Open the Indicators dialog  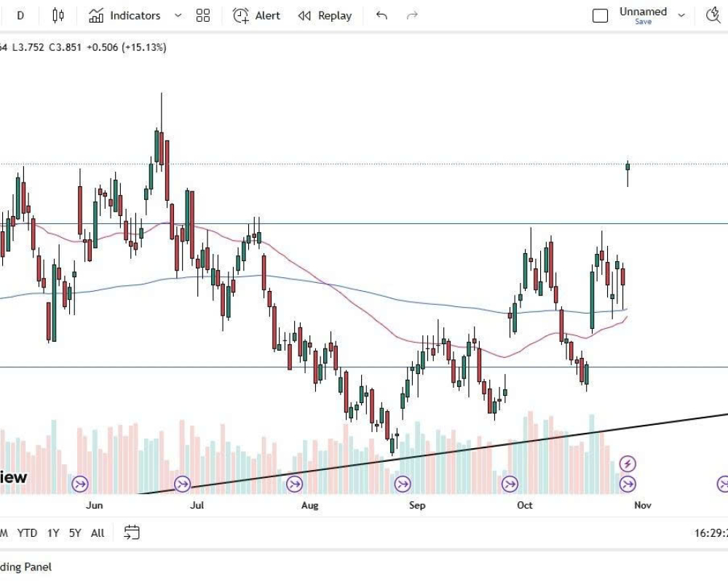click(x=124, y=15)
